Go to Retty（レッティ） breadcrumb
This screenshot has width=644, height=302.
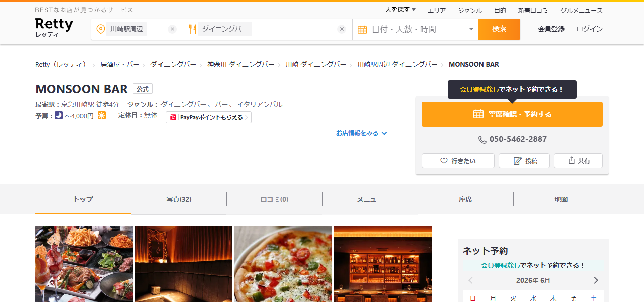click(61, 64)
